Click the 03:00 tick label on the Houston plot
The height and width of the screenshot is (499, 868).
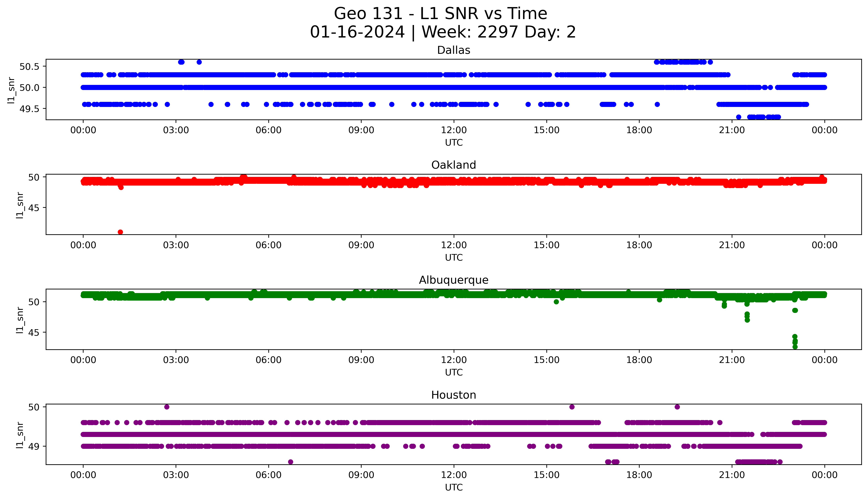pyautogui.click(x=176, y=475)
